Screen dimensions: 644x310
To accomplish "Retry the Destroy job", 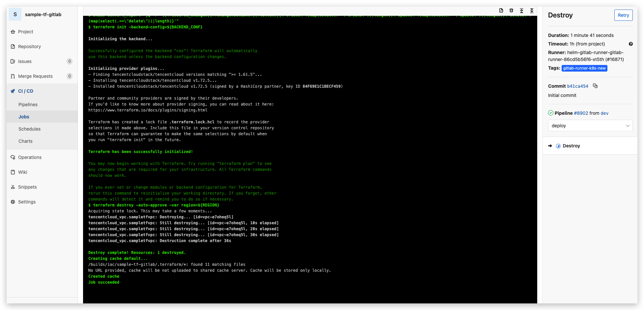I will click(x=623, y=15).
